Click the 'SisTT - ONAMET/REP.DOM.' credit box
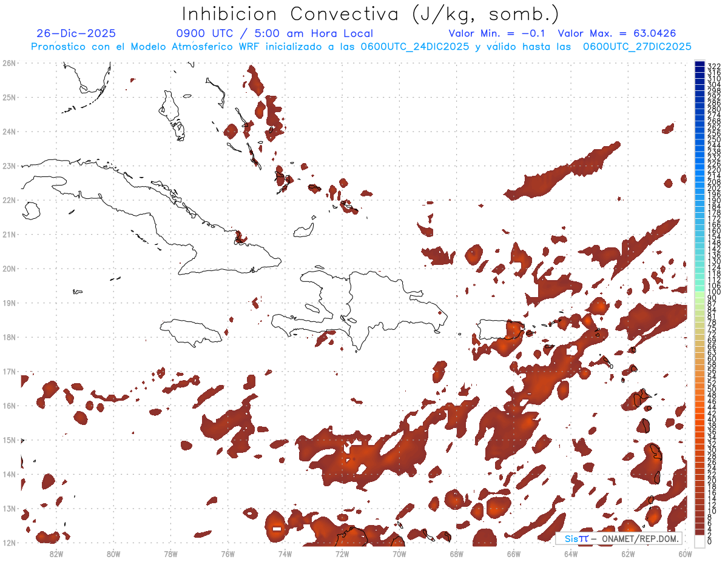 point(619,538)
